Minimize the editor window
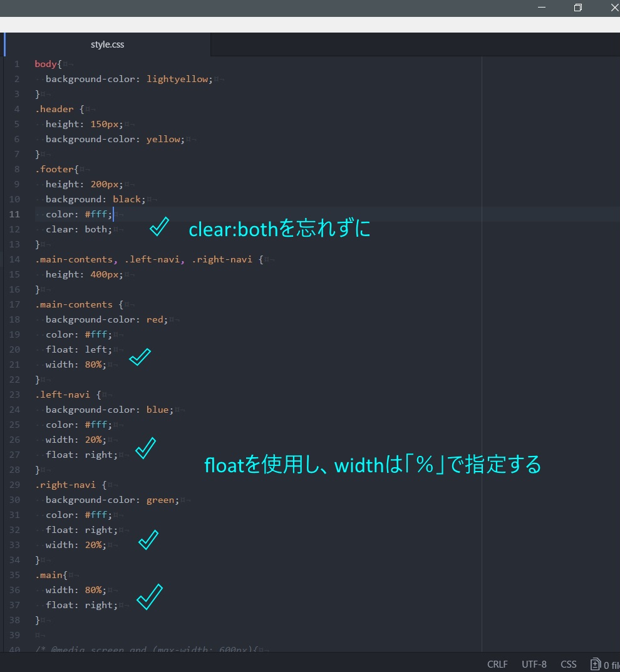The image size is (620, 672). pos(540,8)
